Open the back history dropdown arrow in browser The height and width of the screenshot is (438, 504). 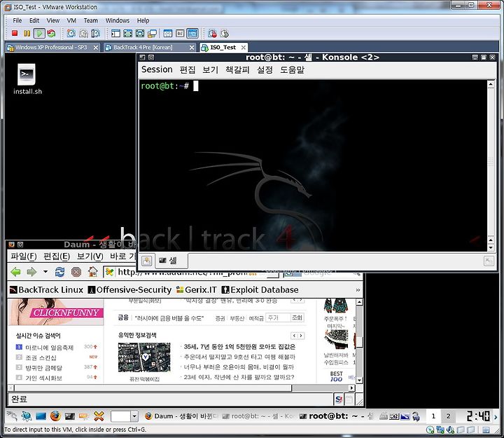pyautogui.click(x=45, y=272)
